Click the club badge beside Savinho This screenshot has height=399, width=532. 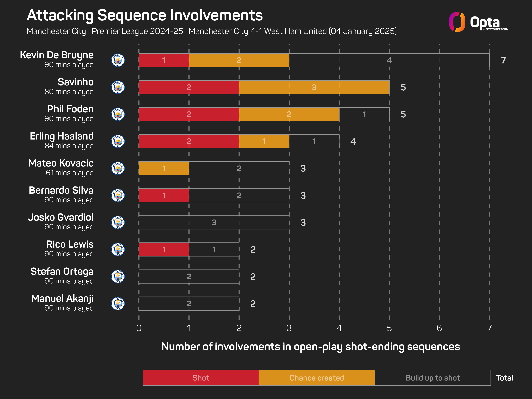point(118,87)
